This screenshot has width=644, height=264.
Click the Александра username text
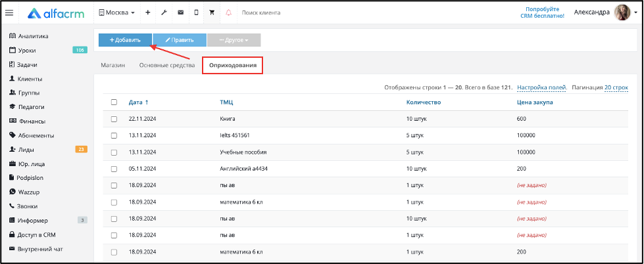click(x=592, y=12)
